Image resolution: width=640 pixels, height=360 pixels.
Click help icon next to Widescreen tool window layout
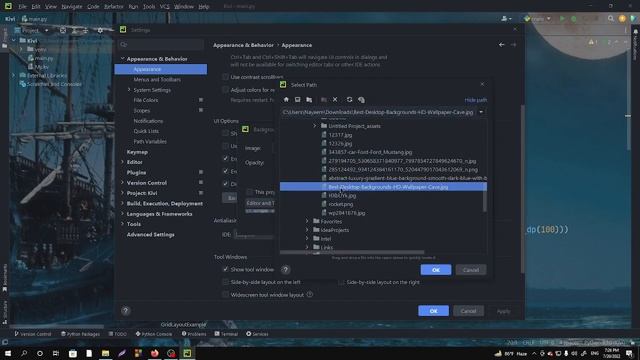[310, 294]
